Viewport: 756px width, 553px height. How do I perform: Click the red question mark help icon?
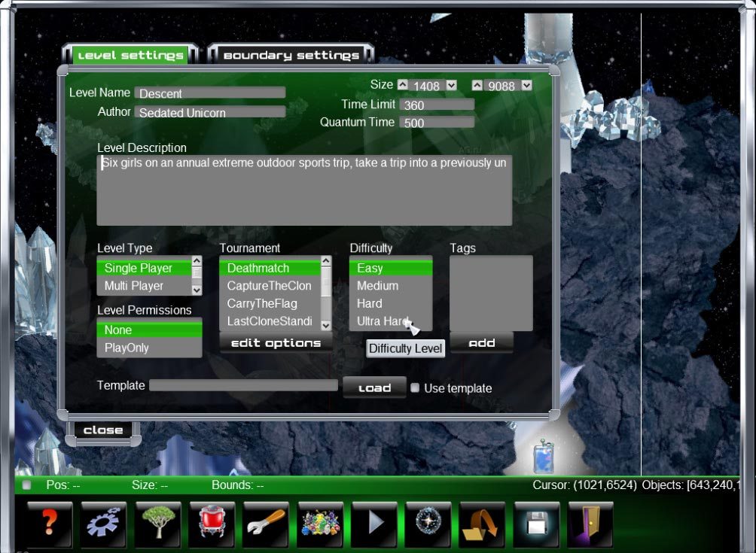[x=50, y=524]
